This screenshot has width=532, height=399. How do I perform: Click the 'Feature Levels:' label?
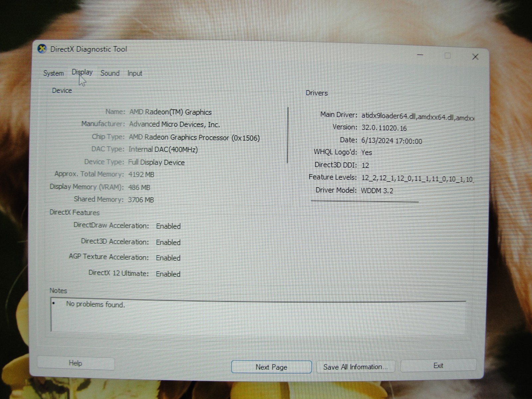[x=332, y=177]
